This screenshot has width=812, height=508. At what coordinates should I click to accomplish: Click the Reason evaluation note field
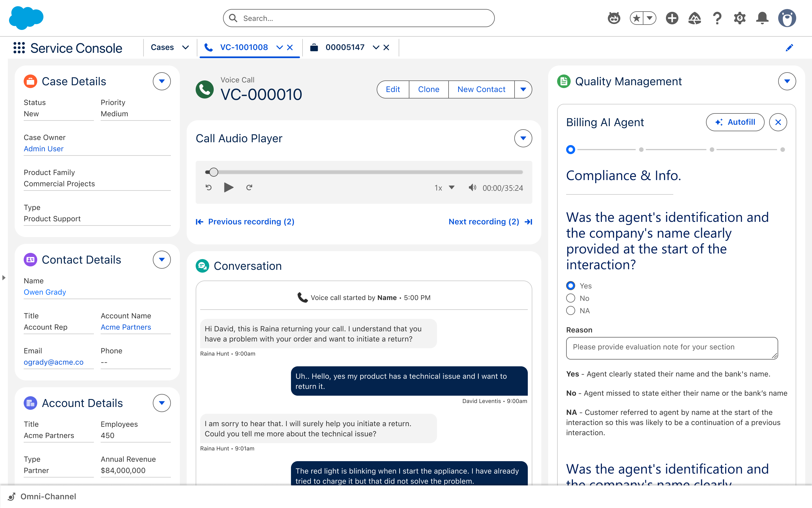click(x=672, y=348)
